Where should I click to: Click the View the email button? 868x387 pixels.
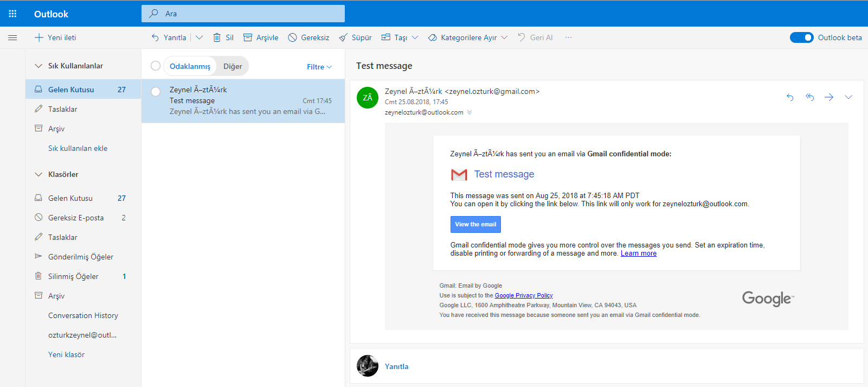(475, 224)
